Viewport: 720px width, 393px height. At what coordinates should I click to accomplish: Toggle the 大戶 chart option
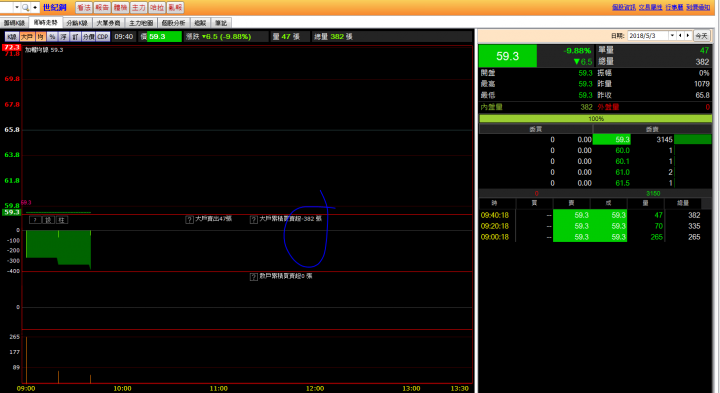pyautogui.click(x=27, y=37)
